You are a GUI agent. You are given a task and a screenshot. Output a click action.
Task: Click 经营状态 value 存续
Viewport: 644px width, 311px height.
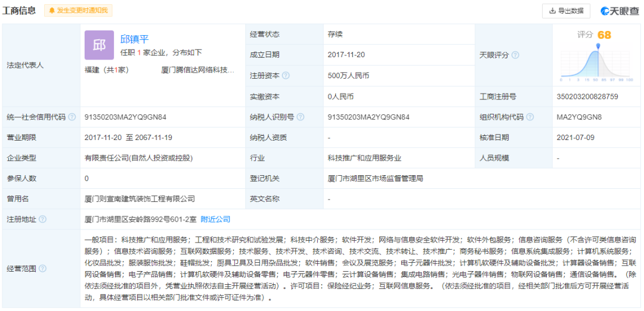(335, 35)
